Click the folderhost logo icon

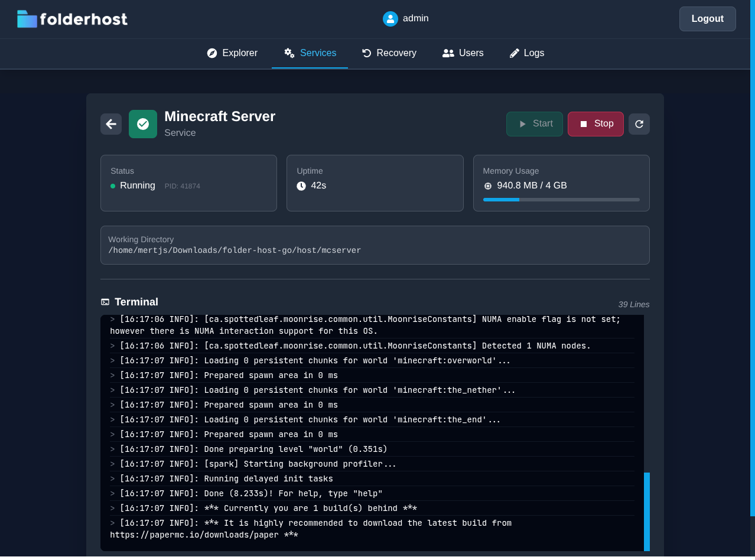click(27, 19)
